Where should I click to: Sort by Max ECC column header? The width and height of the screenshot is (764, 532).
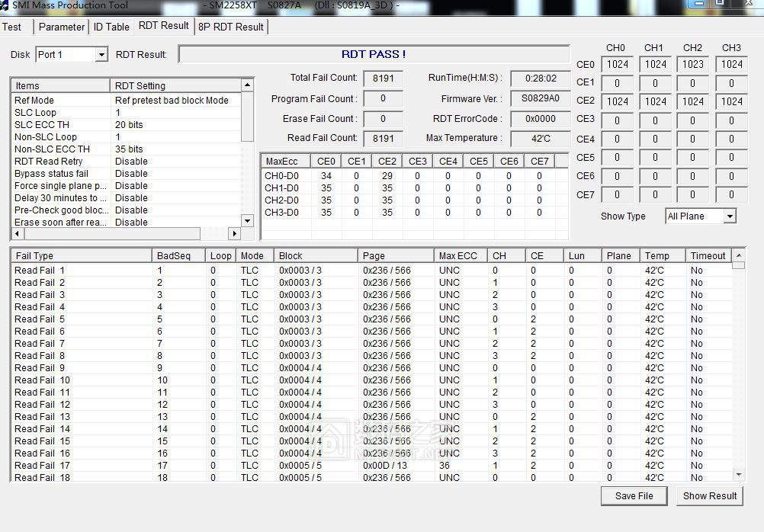click(460, 256)
